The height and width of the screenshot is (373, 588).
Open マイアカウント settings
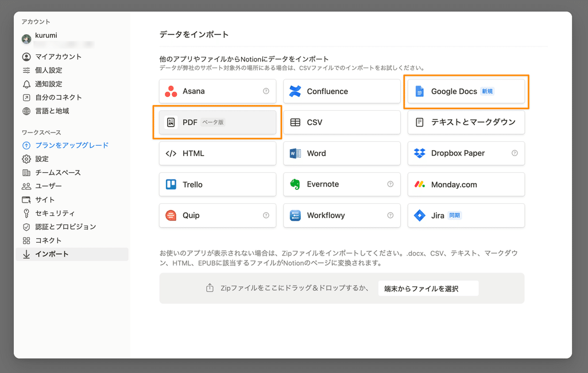coord(72,57)
